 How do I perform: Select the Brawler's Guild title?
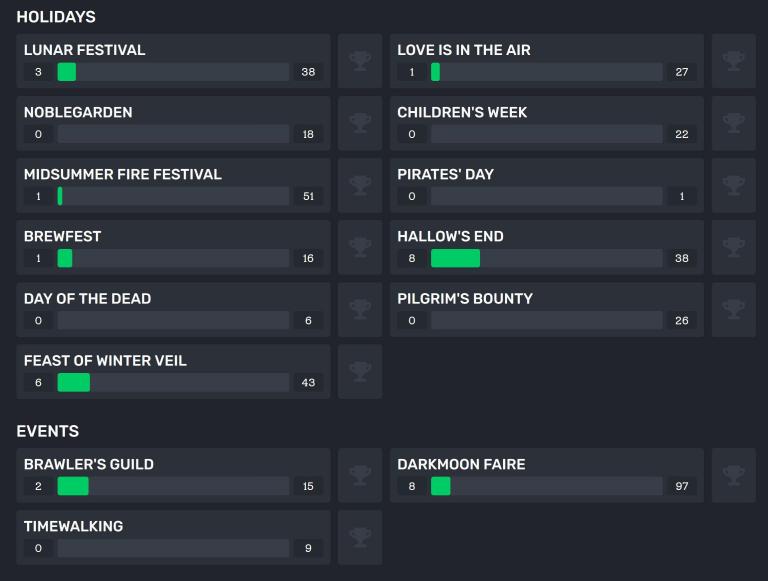(89, 464)
